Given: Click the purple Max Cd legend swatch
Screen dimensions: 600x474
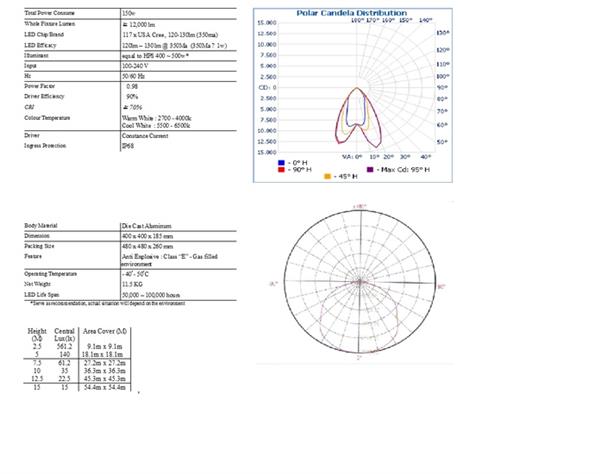Looking at the screenshot, I should click(370, 169).
